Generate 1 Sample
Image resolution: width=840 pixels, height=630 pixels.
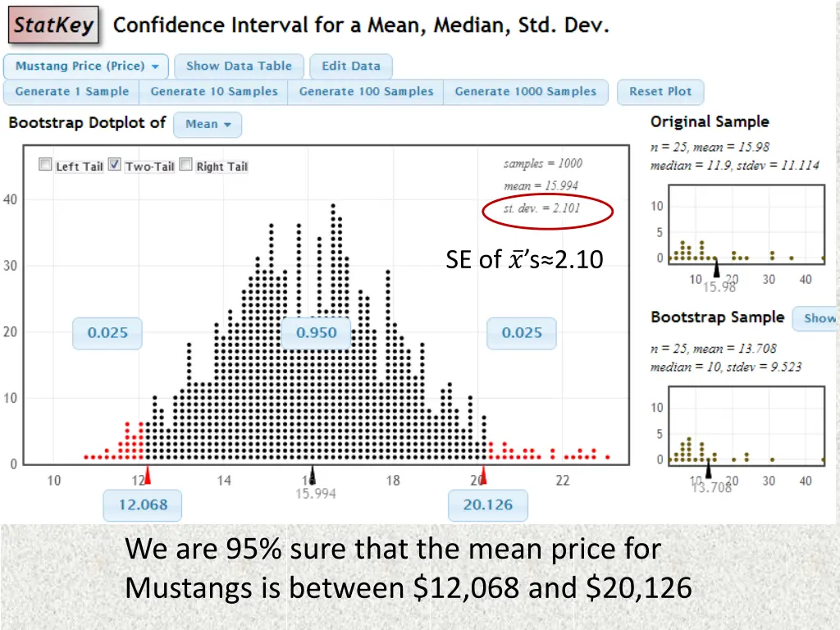[72, 92]
